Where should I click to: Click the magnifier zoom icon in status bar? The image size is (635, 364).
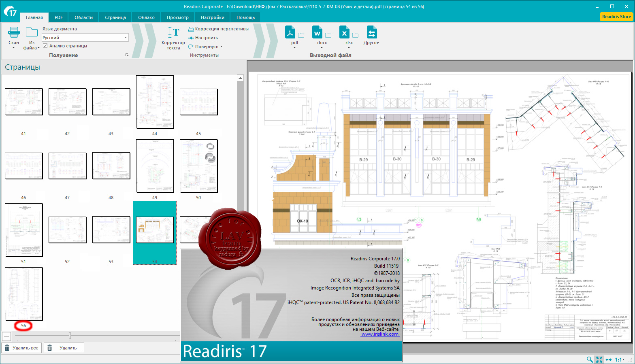coord(590,360)
